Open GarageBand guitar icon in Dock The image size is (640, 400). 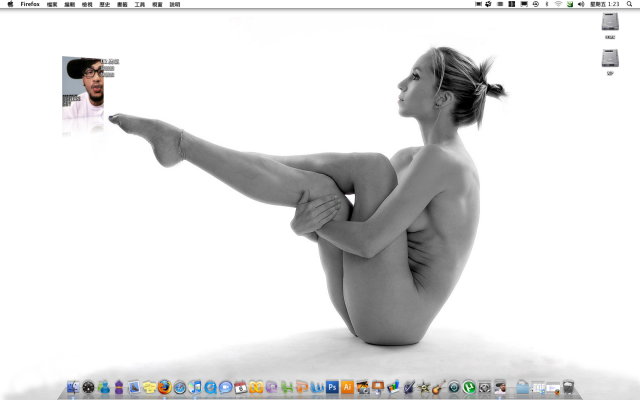pyautogui.click(x=439, y=387)
